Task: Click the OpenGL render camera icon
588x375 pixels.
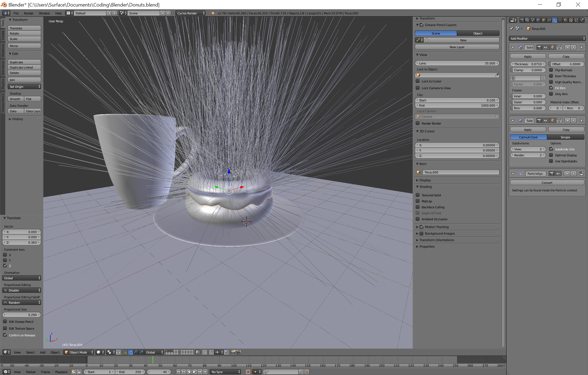Action: [x=233, y=352]
